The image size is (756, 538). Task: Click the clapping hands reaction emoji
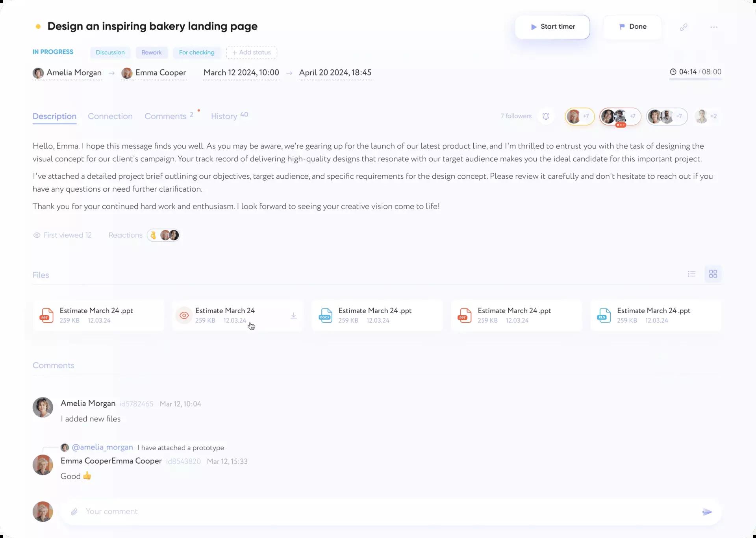[x=153, y=235]
